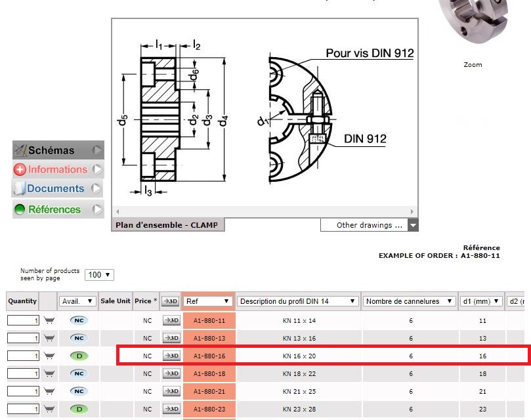Click green D availability badge for A1-880-16
The width and height of the screenshot is (531, 420).
pyautogui.click(x=78, y=356)
